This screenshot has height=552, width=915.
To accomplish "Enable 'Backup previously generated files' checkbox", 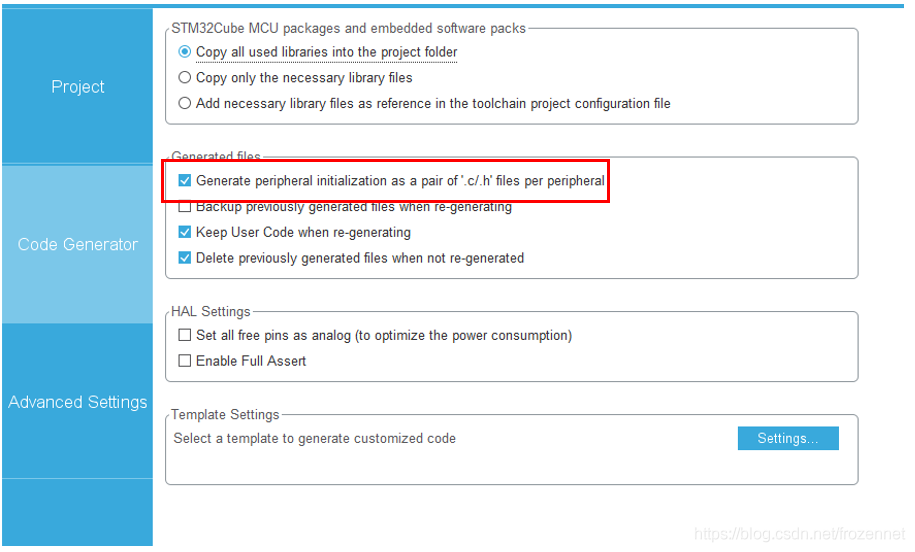I will [184, 207].
